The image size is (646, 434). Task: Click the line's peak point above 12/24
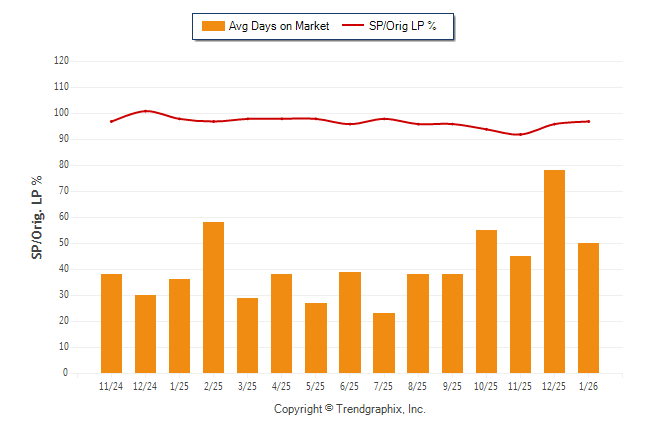[x=146, y=111]
